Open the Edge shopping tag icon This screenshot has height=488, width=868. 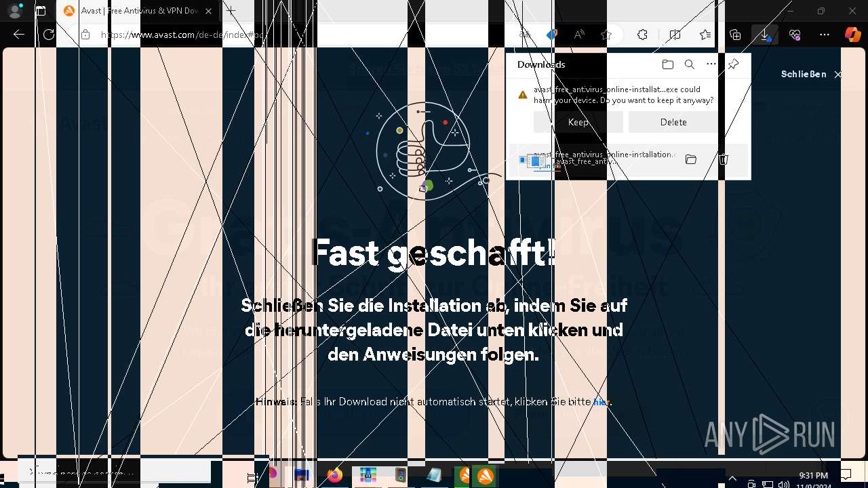click(x=551, y=35)
